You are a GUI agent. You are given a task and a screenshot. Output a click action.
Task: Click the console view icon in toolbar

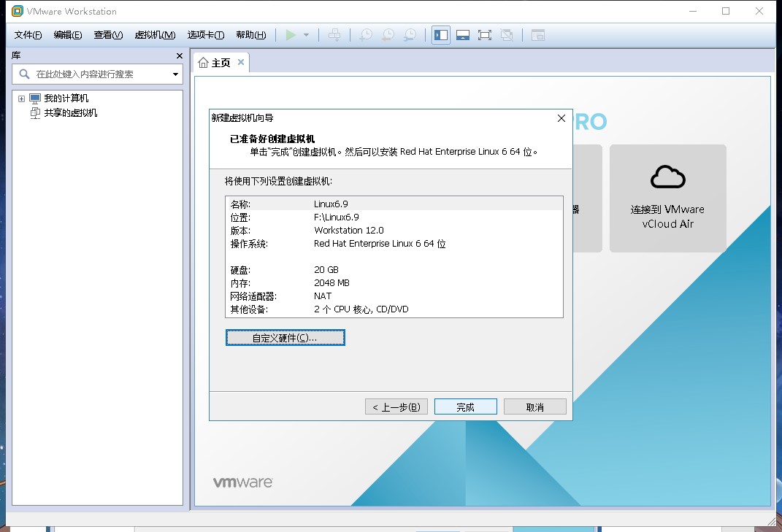pos(538,35)
